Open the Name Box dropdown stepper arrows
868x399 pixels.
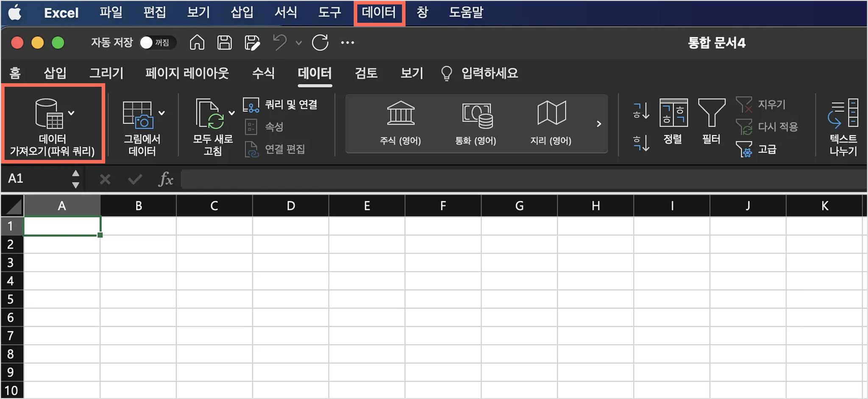(x=76, y=179)
